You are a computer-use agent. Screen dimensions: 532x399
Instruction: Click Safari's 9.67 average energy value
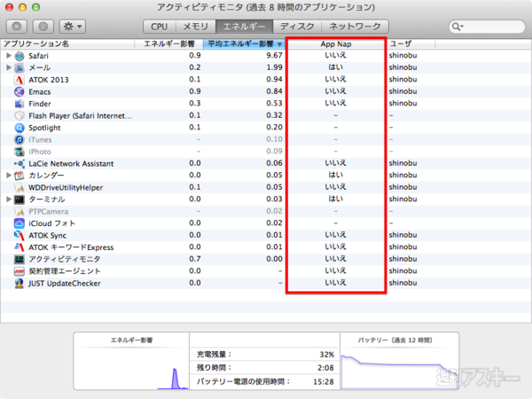click(274, 55)
